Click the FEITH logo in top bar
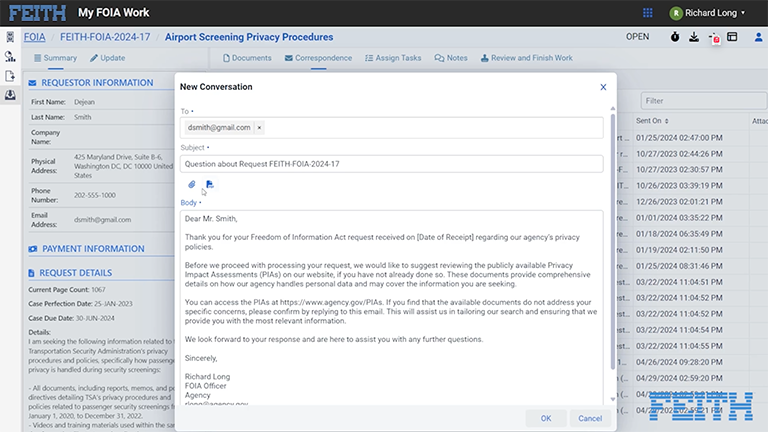 [37, 13]
